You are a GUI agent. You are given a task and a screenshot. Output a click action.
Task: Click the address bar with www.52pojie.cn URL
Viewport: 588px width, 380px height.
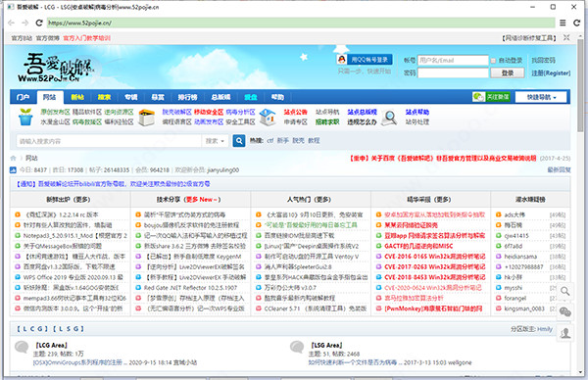[301, 23]
